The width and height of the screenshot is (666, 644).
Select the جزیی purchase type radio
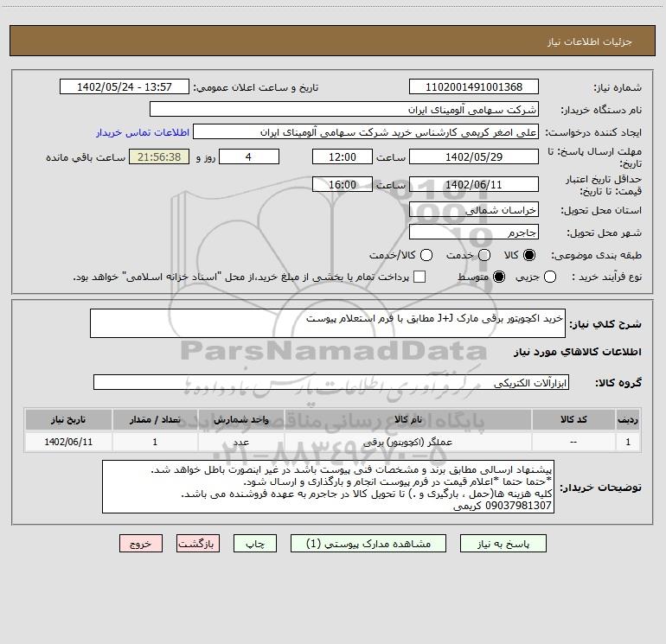(550, 277)
